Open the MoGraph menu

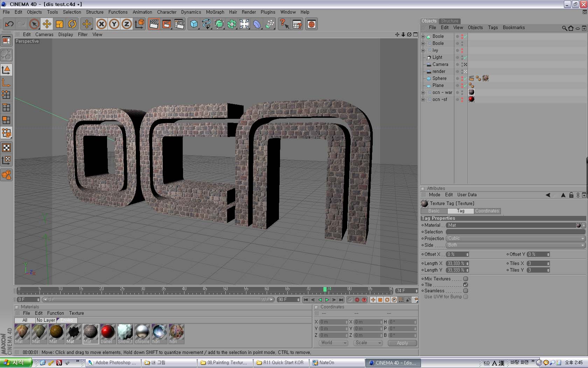(215, 12)
